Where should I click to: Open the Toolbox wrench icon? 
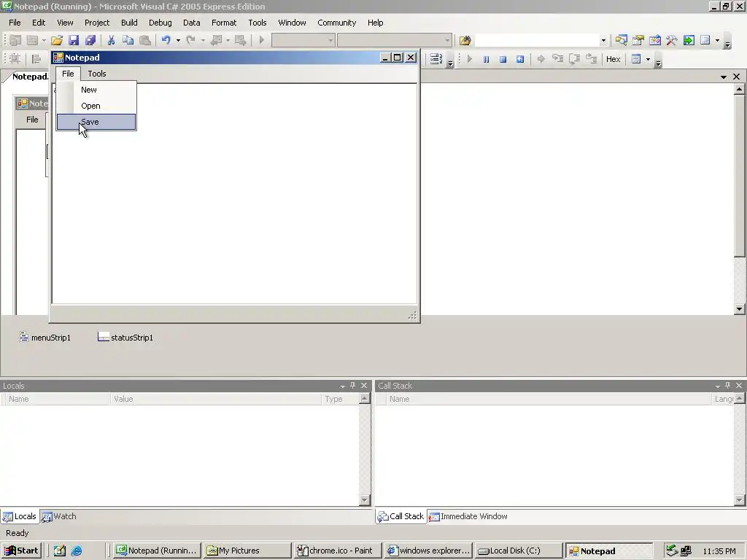[x=672, y=41]
